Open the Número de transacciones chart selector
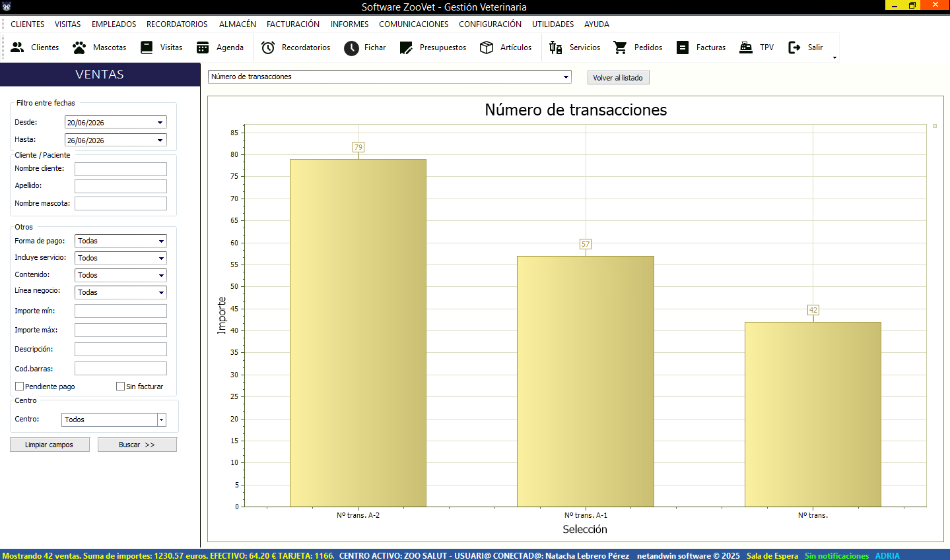950x560 pixels. [x=390, y=77]
